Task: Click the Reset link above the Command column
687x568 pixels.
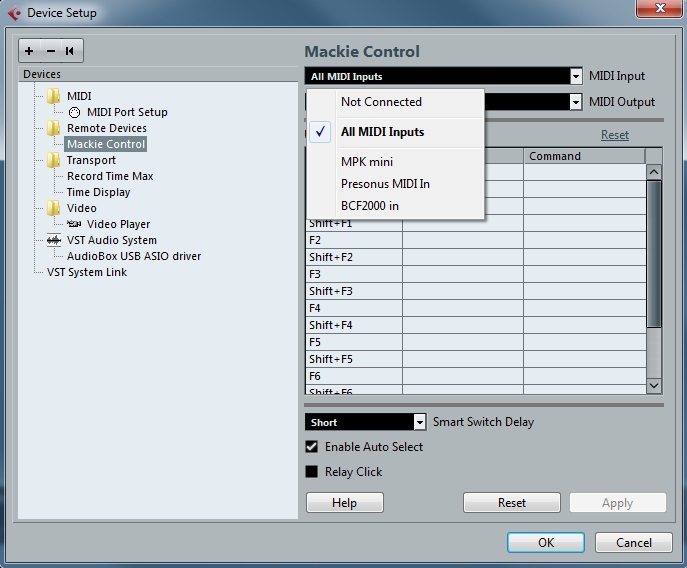Action: tap(615, 135)
